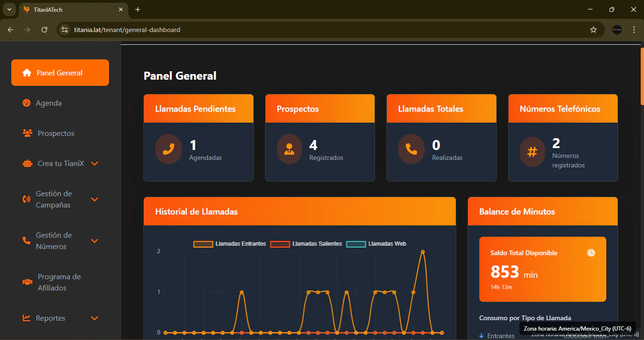The width and height of the screenshot is (644, 340).
Task: Expand the Gestión de Números chevron
Action: [94, 241]
